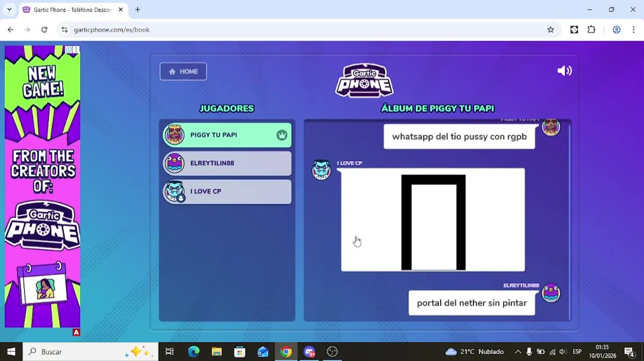Open Microsoft Store from taskbar

tap(240, 351)
